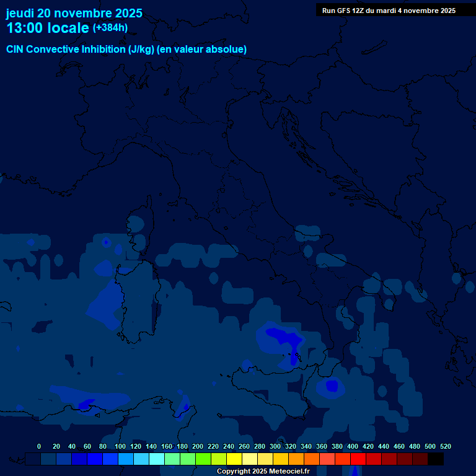476x476 pixels.
Task: Click the red 400 J/kg legend swatch
Action: point(358,459)
